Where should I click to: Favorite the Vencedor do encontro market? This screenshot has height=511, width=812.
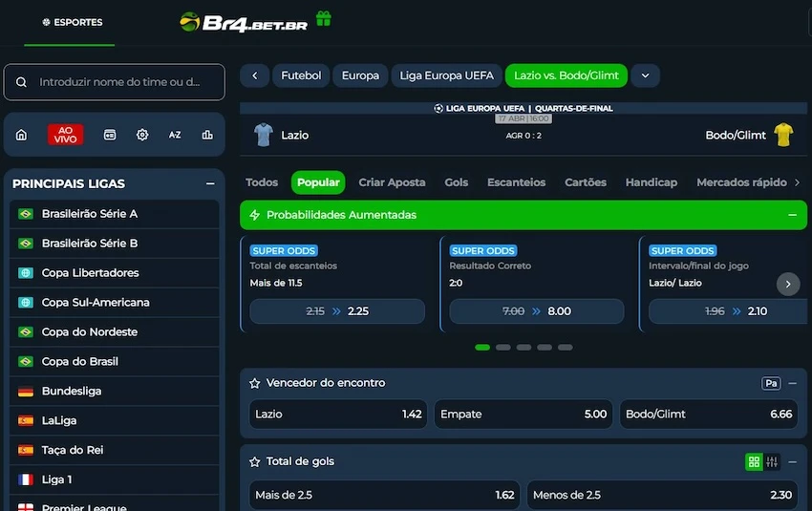(254, 383)
